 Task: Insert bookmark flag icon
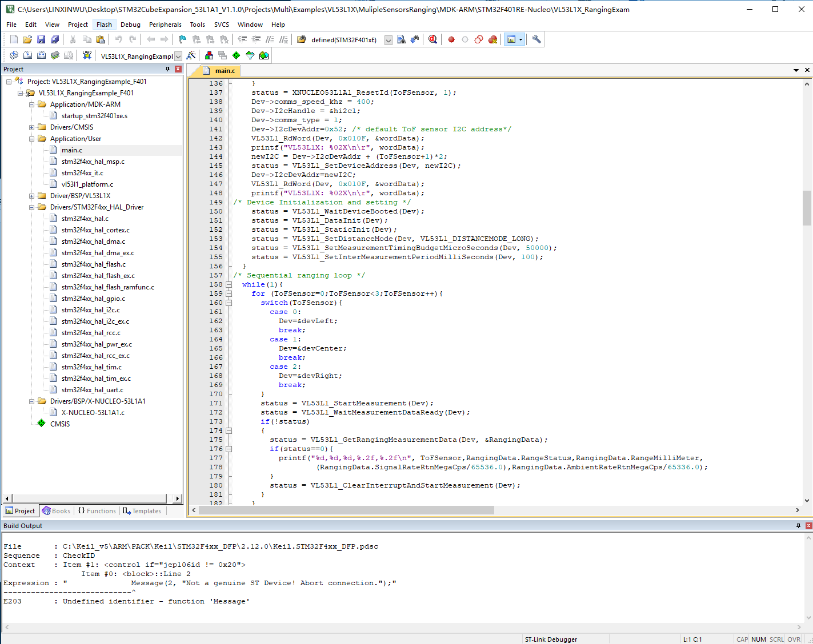pyautogui.click(x=182, y=39)
